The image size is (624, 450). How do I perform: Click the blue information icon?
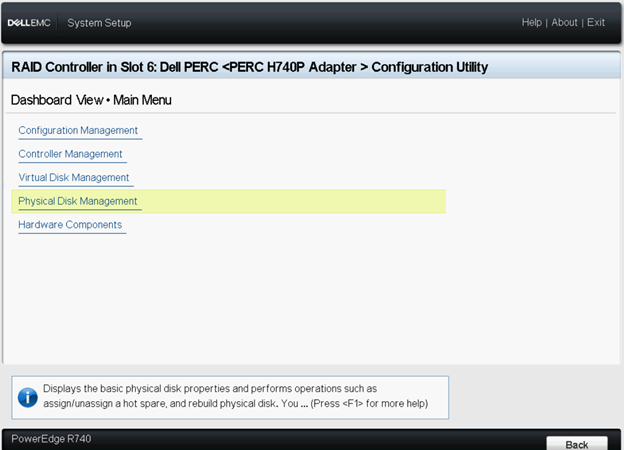point(28,397)
